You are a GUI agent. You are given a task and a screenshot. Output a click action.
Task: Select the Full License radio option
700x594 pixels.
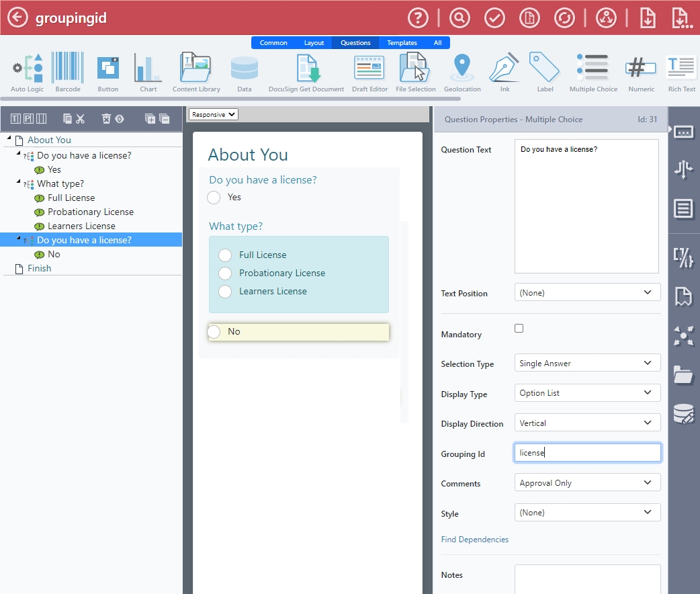click(225, 255)
